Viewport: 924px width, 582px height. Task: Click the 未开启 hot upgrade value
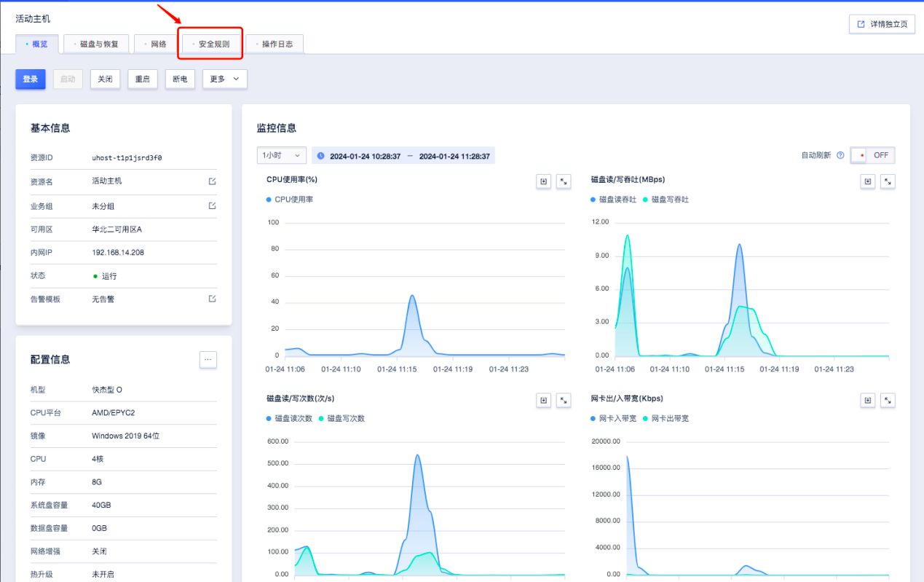pyautogui.click(x=103, y=574)
